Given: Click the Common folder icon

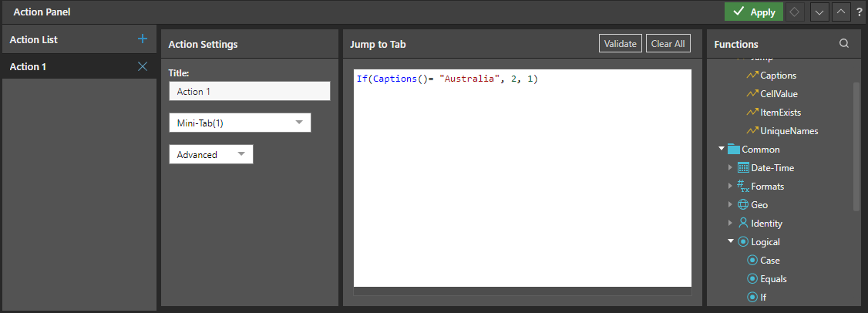Looking at the screenshot, I should tap(733, 149).
